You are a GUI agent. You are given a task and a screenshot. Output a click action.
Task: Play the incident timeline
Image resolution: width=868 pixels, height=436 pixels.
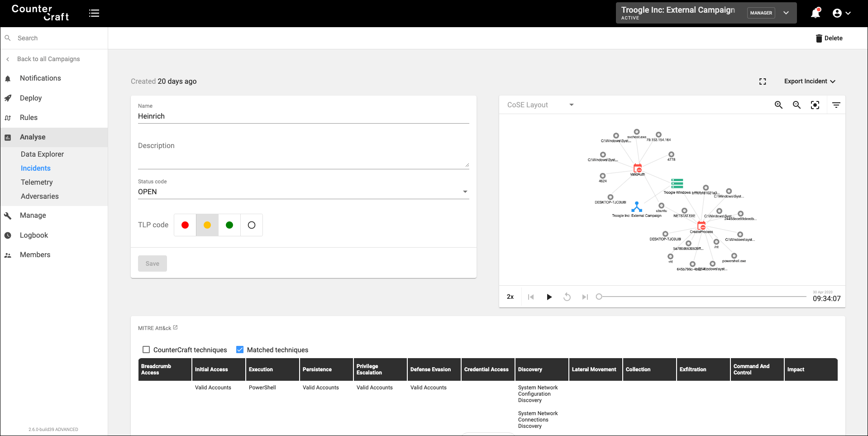(x=549, y=297)
